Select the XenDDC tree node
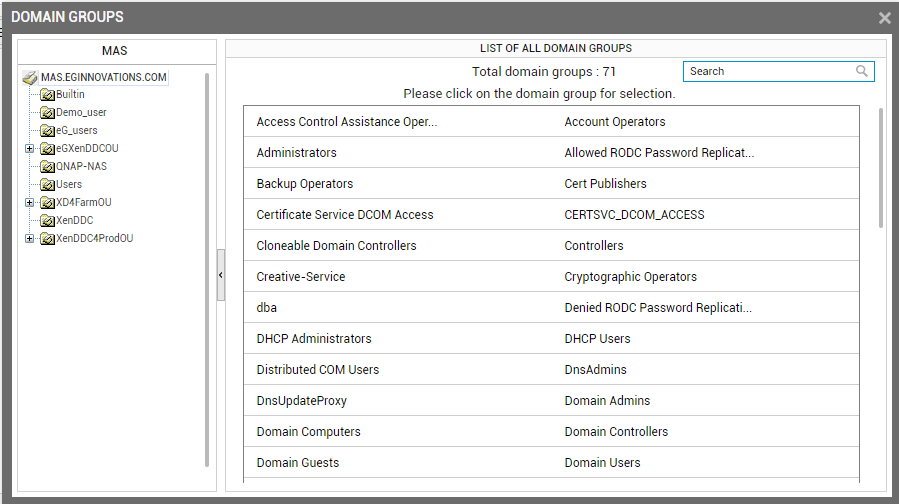Viewport: 899px width, 504px height. (75, 220)
